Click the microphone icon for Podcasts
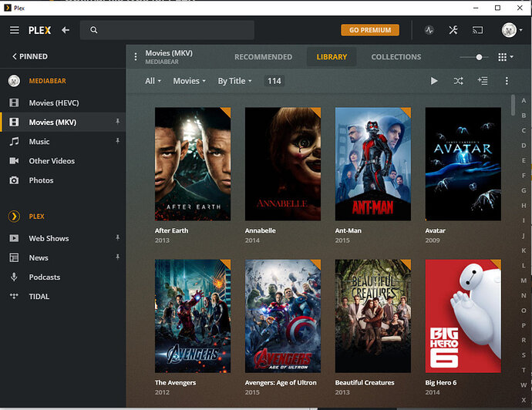Viewport: 532px width, 410px height. point(14,277)
